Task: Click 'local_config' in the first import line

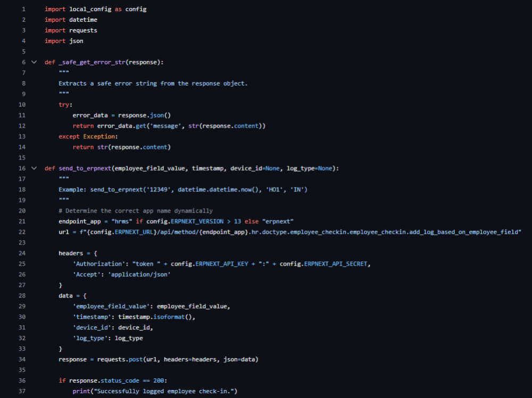Action: (90, 9)
